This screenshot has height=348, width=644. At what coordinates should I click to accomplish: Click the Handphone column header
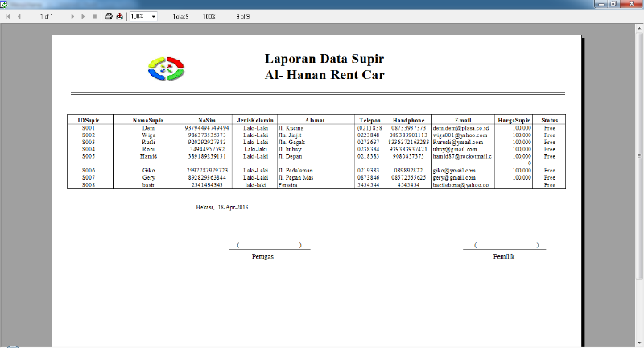pyautogui.click(x=408, y=120)
